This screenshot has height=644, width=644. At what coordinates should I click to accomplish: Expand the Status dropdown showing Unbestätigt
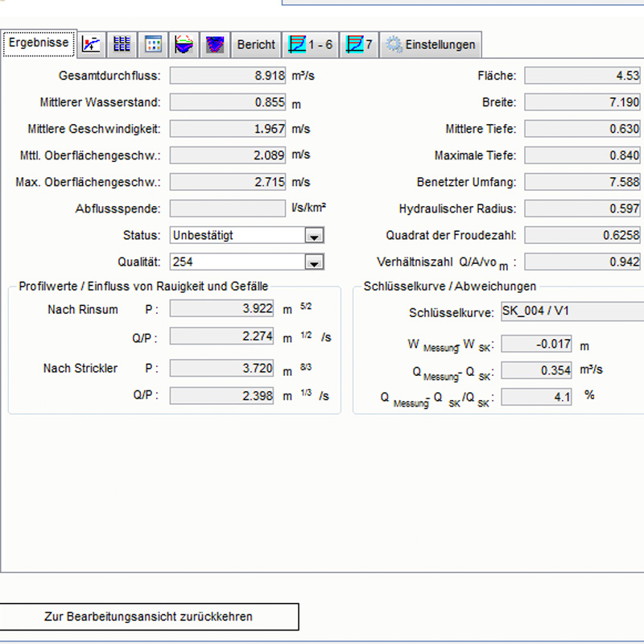click(314, 236)
